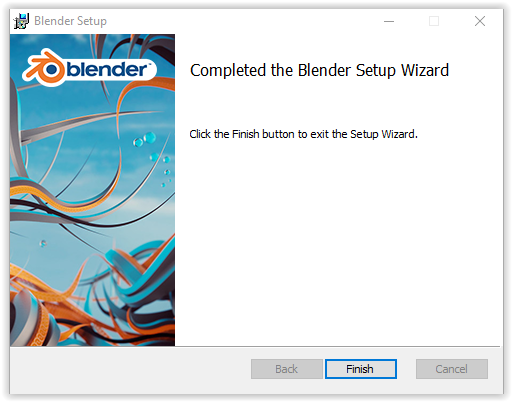Click the 'Blender Setup' title text
The width and height of the screenshot is (512, 402).
point(70,21)
